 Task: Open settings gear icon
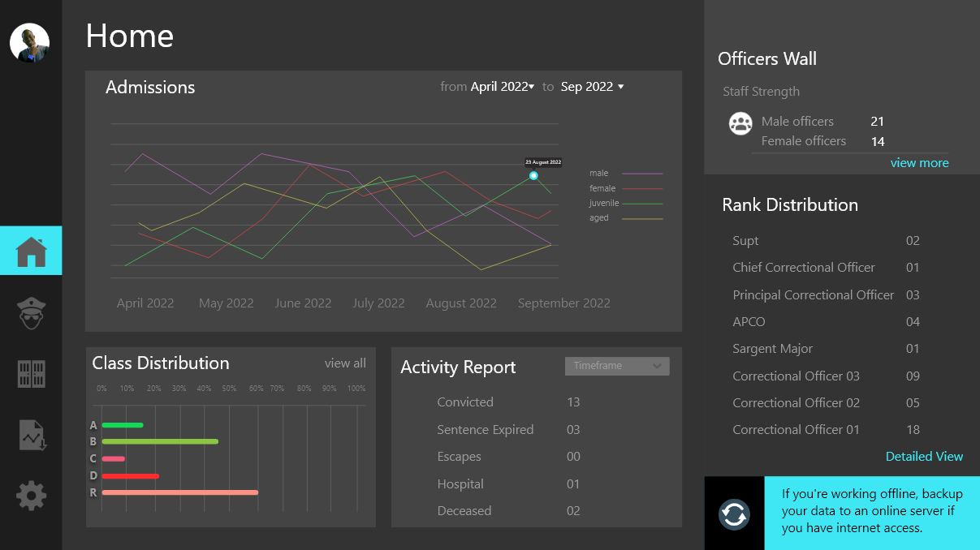pos(31,496)
